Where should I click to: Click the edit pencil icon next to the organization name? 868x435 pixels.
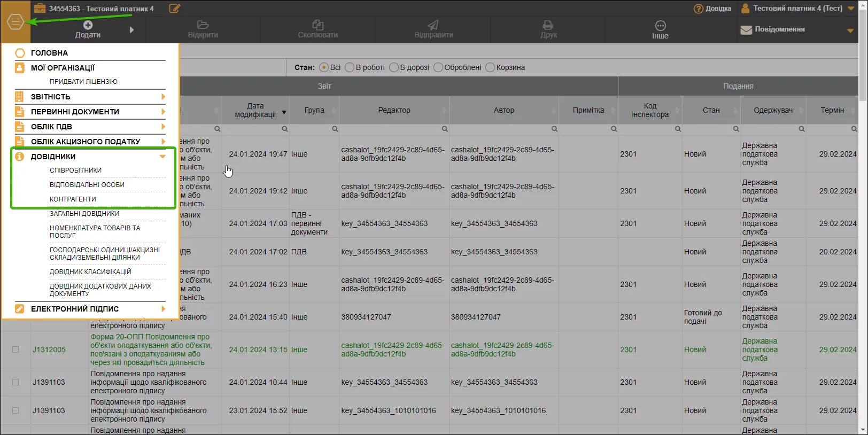174,8
